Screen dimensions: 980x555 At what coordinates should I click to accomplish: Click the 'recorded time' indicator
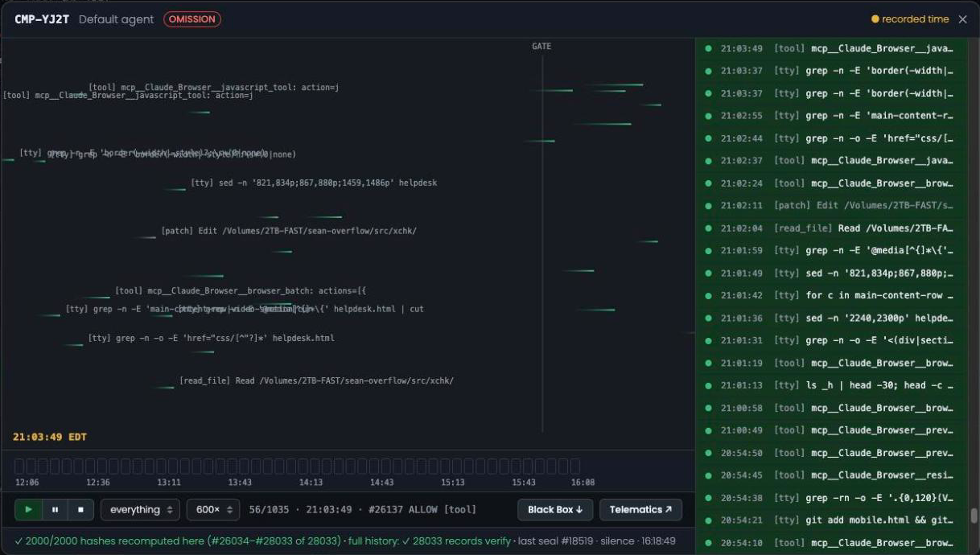point(910,19)
